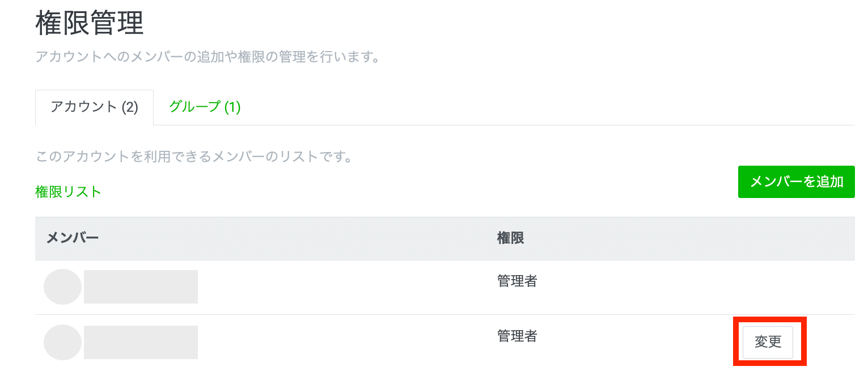Click the first row's 管理者 role text
This screenshot has width=868, height=379.
coord(517,281)
